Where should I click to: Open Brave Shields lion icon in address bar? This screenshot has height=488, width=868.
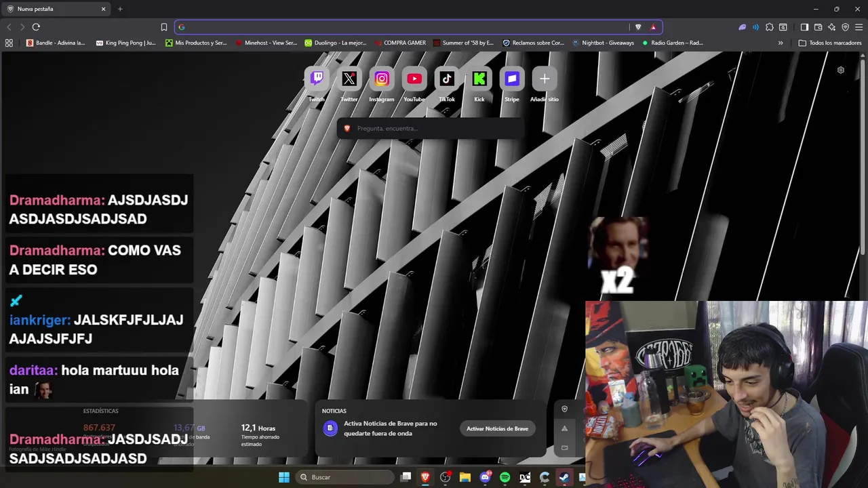tap(638, 27)
